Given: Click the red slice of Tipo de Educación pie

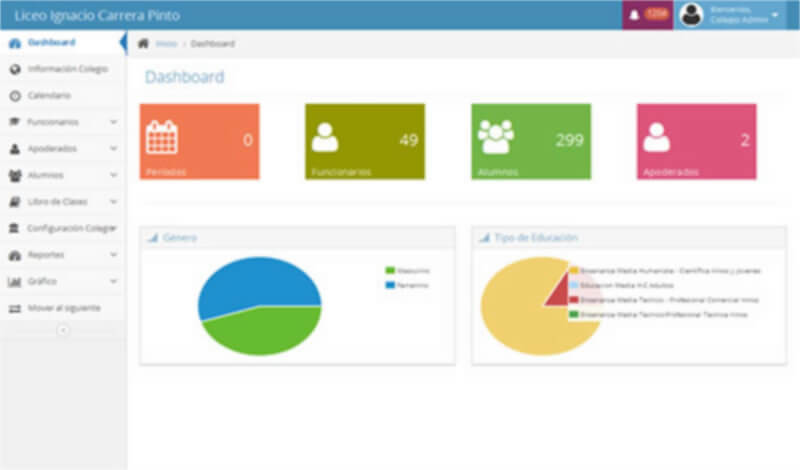Looking at the screenshot, I should [x=558, y=293].
